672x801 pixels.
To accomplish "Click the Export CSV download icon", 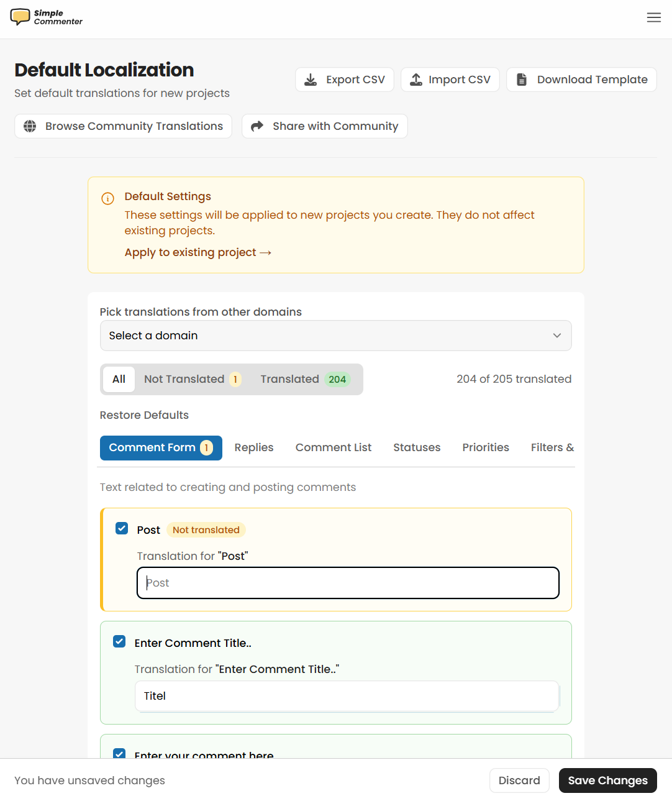I will pyautogui.click(x=311, y=80).
